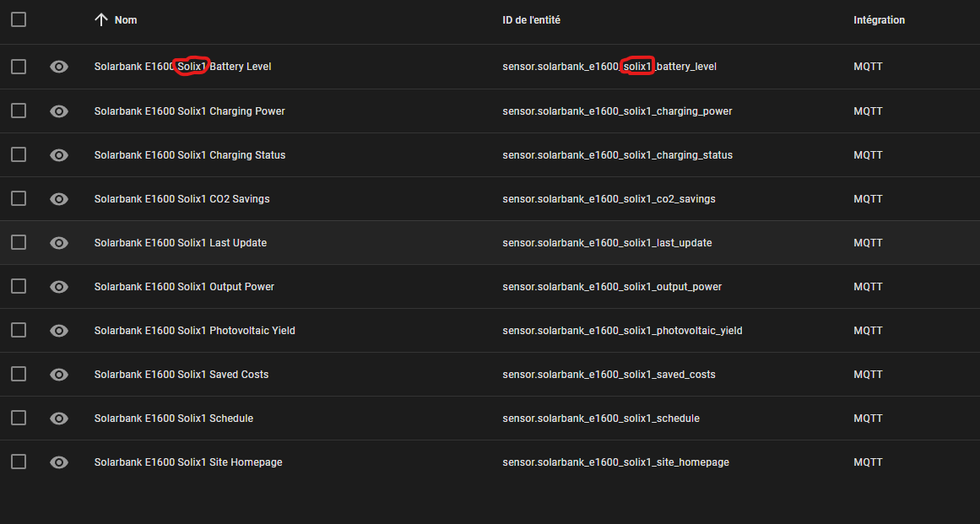The image size is (980, 524).
Task: Click entity ID sensor.solarbank_e1600_solix1_site_homepage
Action: pyautogui.click(x=615, y=462)
